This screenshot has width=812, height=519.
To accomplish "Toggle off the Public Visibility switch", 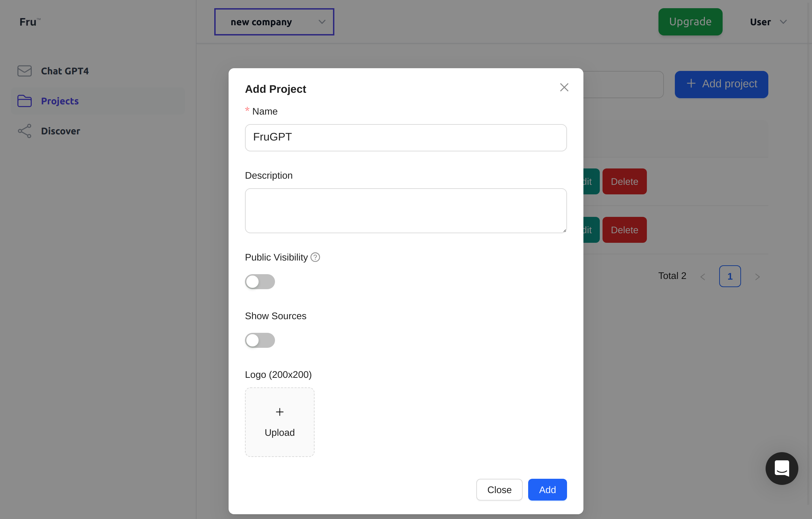I will [x=260, y=281].
